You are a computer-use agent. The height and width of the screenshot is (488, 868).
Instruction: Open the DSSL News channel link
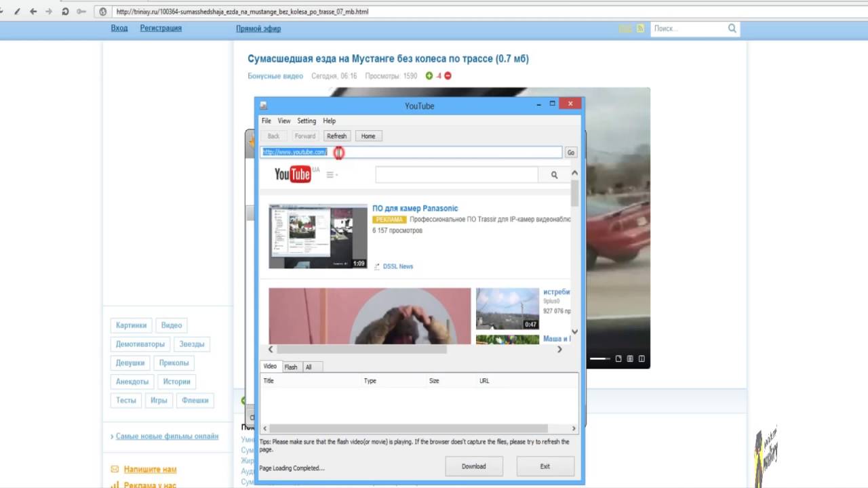398,266
